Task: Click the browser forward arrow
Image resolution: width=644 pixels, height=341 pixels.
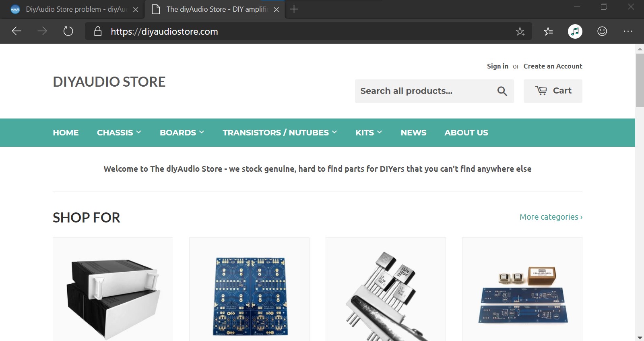Action: pyautogui.click(x=42, y=31)
